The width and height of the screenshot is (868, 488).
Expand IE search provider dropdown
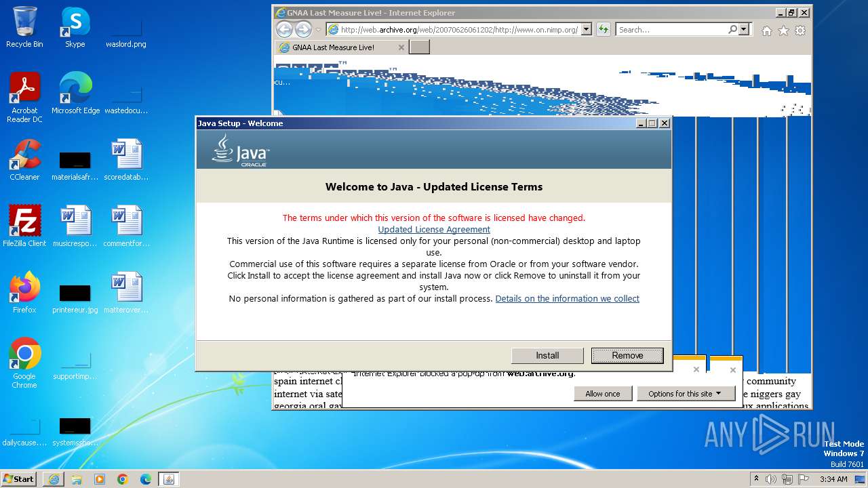pos(744,29)
